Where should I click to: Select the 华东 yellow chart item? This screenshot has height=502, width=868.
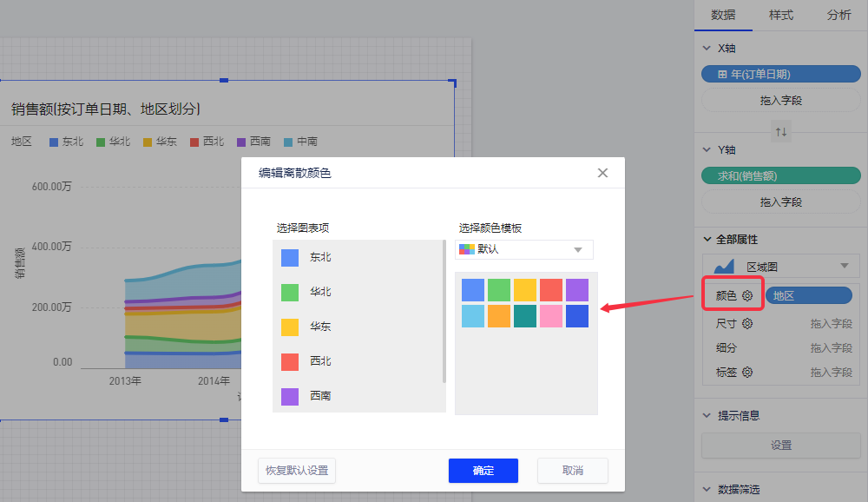pyautogui.click(x=358, y=327)
